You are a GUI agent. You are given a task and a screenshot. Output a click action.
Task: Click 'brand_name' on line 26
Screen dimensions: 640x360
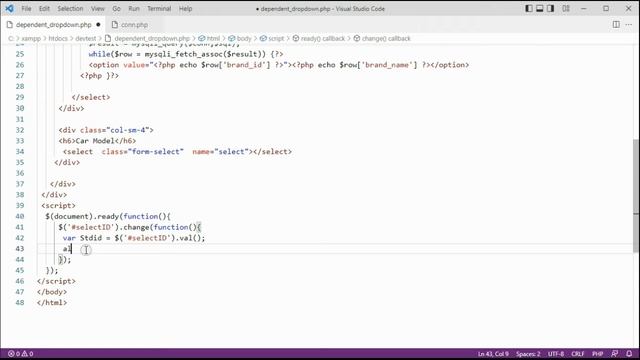[x=387, y=65]
